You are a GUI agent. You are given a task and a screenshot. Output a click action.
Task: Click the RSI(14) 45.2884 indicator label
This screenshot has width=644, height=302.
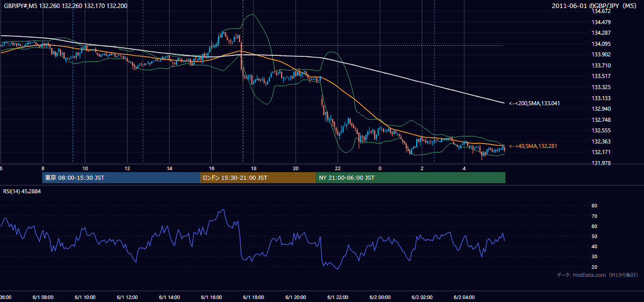pos(22,191)
